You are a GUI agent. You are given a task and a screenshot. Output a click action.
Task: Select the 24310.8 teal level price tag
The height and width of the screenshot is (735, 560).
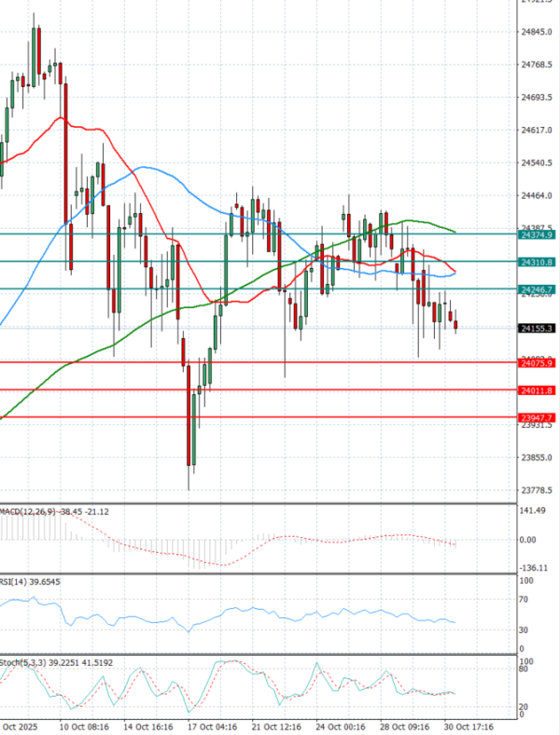[537, 262]
